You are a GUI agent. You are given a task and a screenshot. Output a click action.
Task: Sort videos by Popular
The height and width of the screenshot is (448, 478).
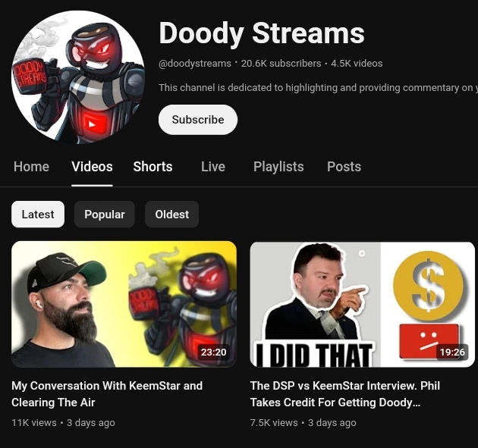coord(105,214)
